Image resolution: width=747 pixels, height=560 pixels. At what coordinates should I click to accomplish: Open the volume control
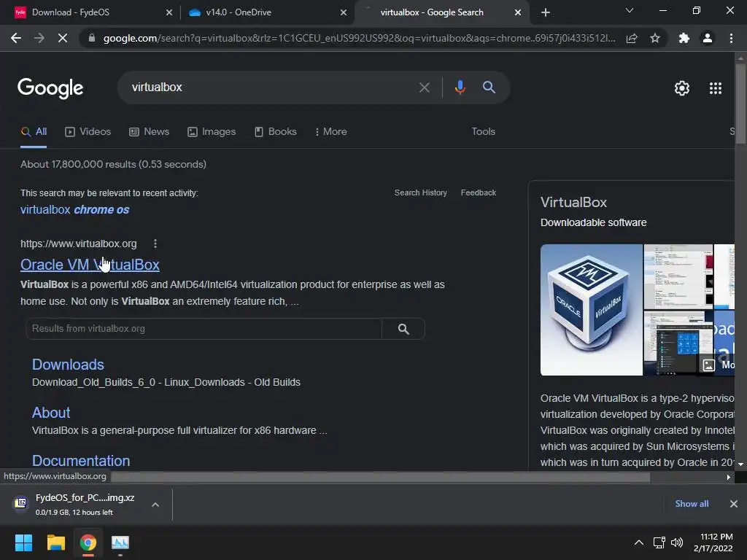pyautogui.click(x=676, y=542)
